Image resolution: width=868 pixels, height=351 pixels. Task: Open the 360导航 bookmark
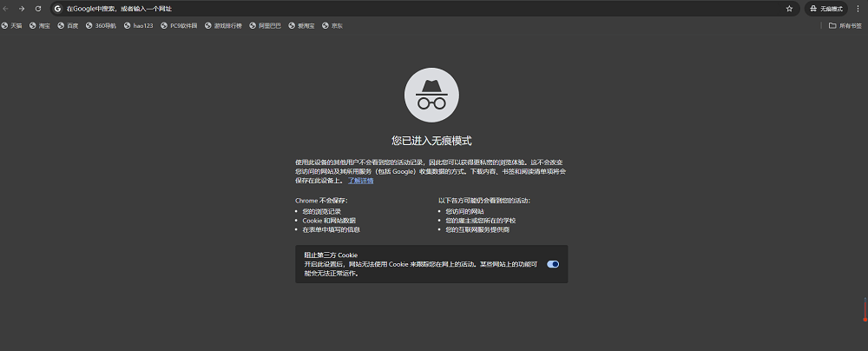101,25
